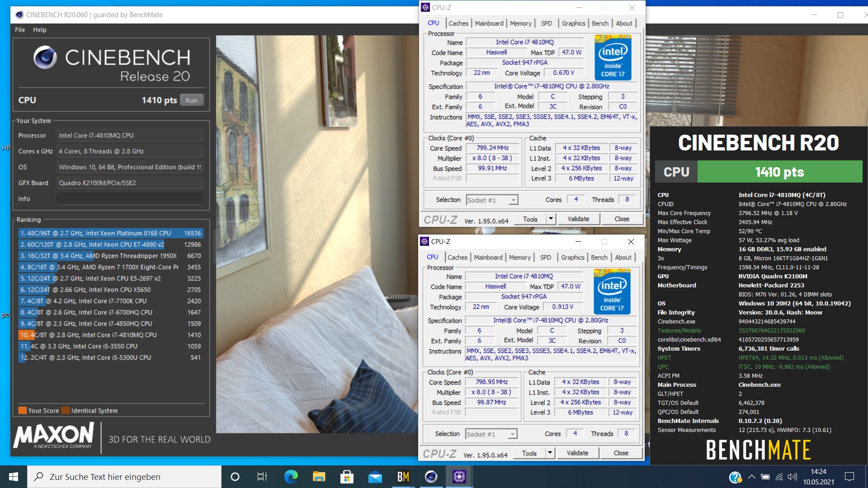
Task: Click the battery tray icon
Action: click(765, 477)
